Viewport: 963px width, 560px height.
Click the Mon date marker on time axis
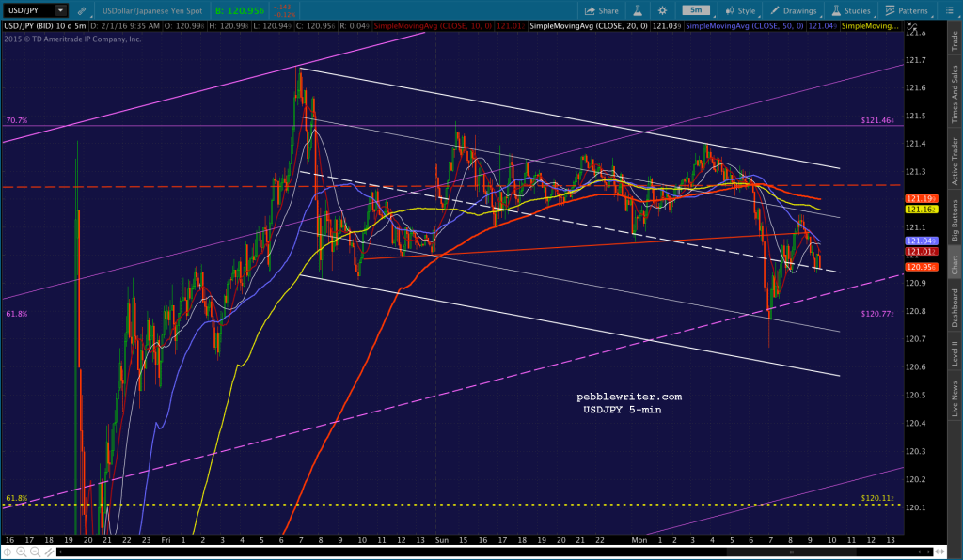(639, 540)
